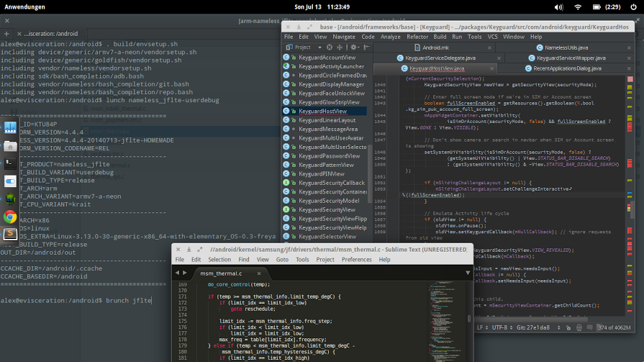The width and height of the screenshot is (644, 362).
Task: Launch the Terminal icon in the dock
Action: pyautogui.click(x=10, y=163)
